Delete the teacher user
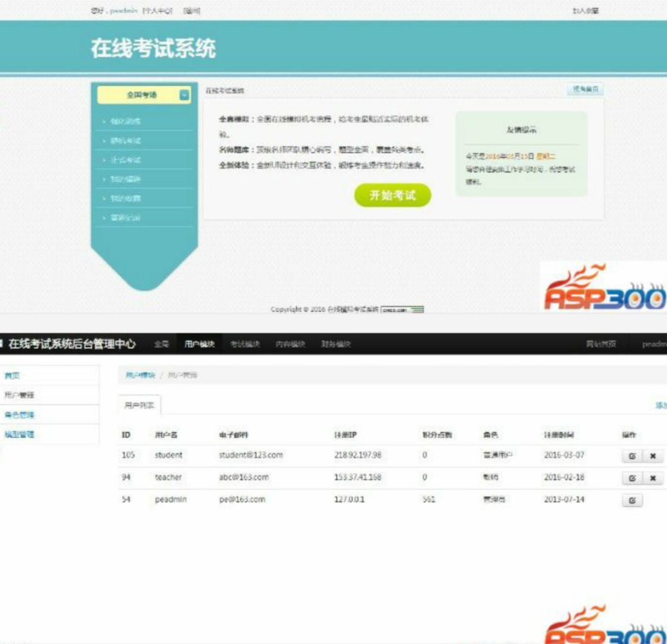667x644 pixels. click(653, 478)
